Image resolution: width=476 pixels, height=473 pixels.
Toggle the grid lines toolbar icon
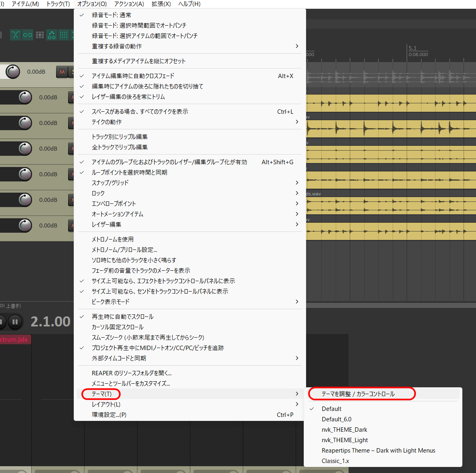[64, 35]
